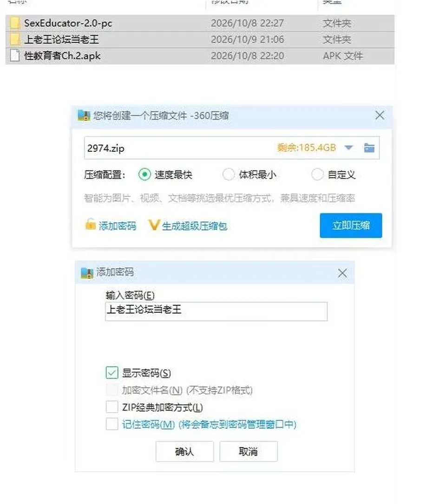Close the 添加密码 dialog

[x=342, y=273]
